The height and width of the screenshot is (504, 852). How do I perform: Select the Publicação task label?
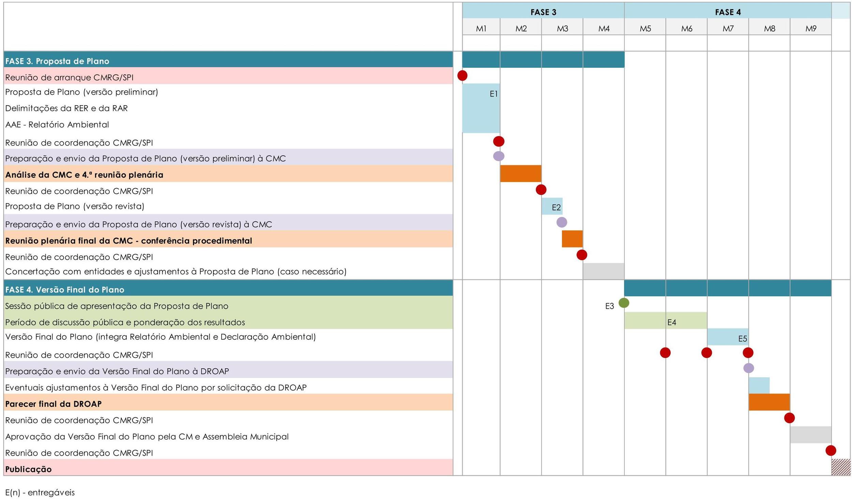pyautogui.click(x=29, y=469)
